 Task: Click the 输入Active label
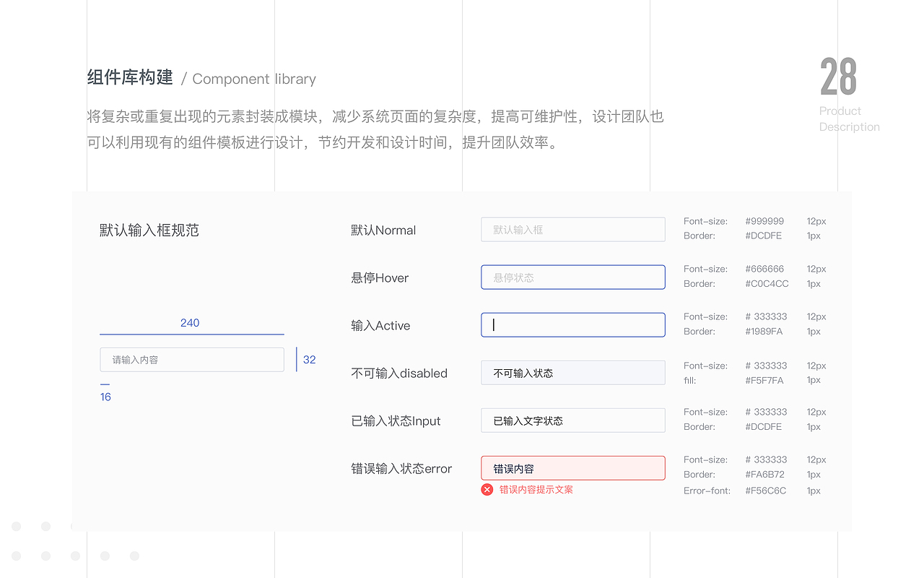coord(380,326)
